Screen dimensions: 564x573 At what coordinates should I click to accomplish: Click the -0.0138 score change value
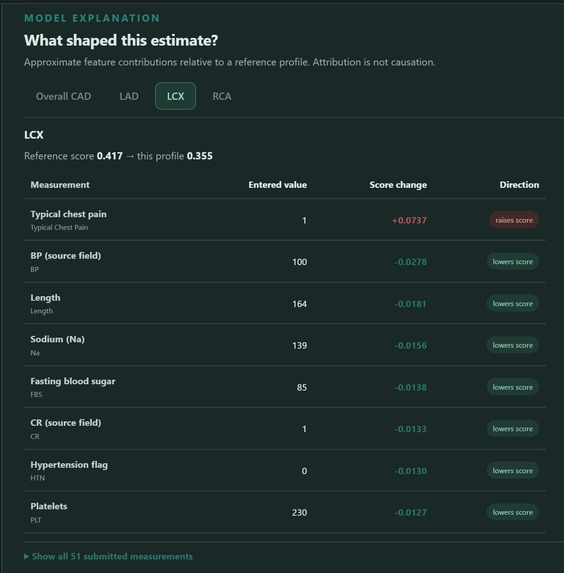tap(410, 387)
